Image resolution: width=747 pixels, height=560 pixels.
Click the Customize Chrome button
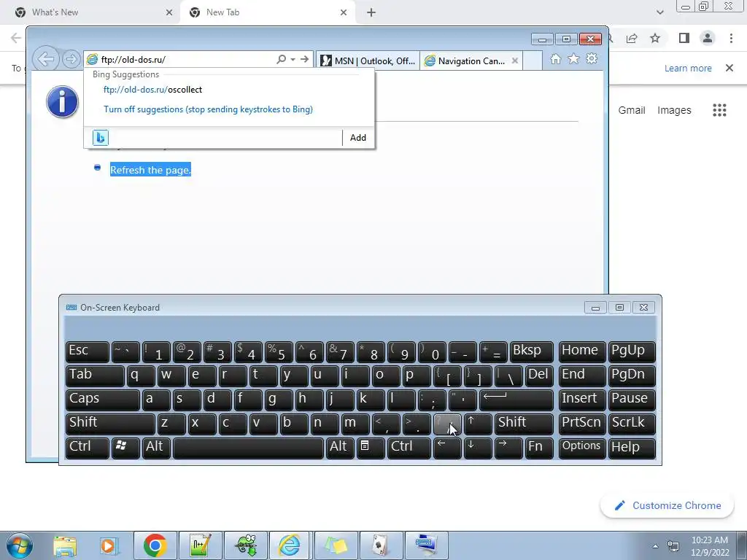tap(667, 505)
